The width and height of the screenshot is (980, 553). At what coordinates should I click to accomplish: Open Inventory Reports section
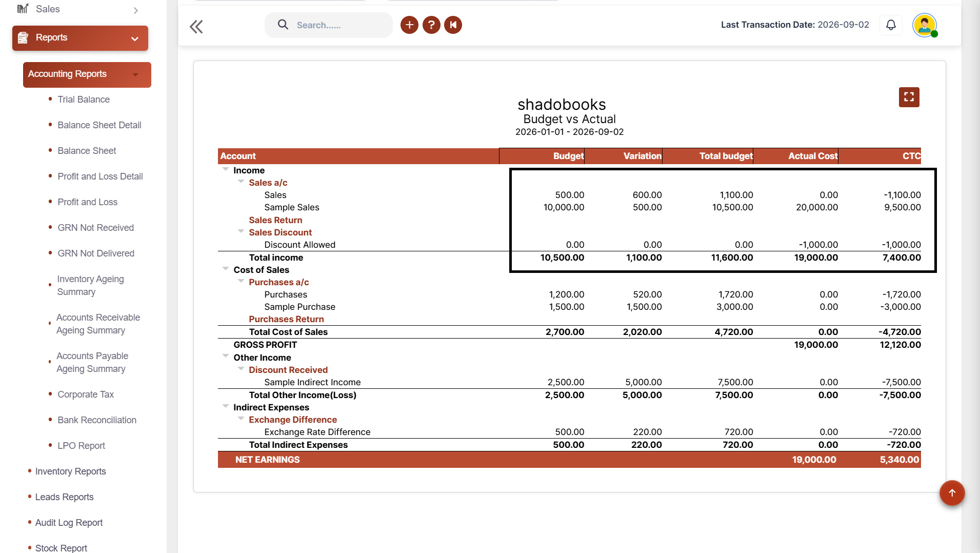click(70, 471)
